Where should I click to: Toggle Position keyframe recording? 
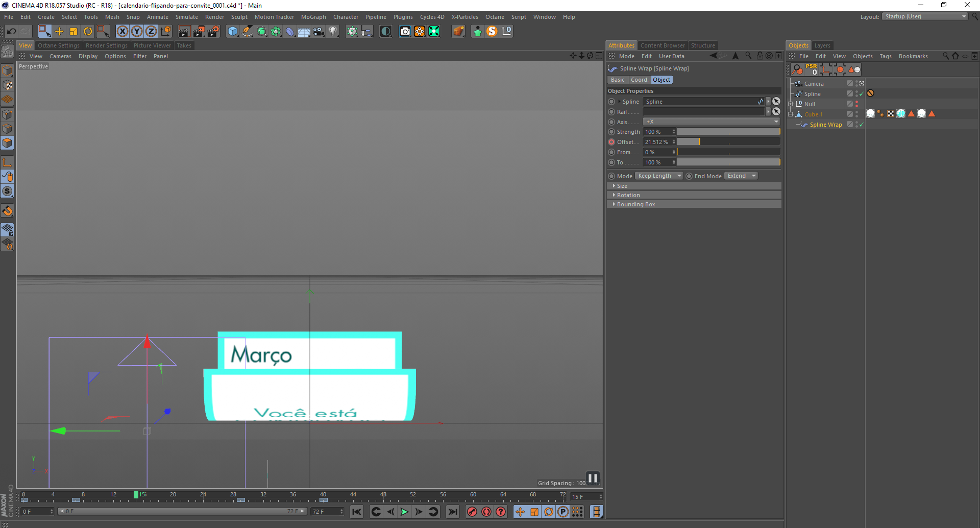coord(520,512)
